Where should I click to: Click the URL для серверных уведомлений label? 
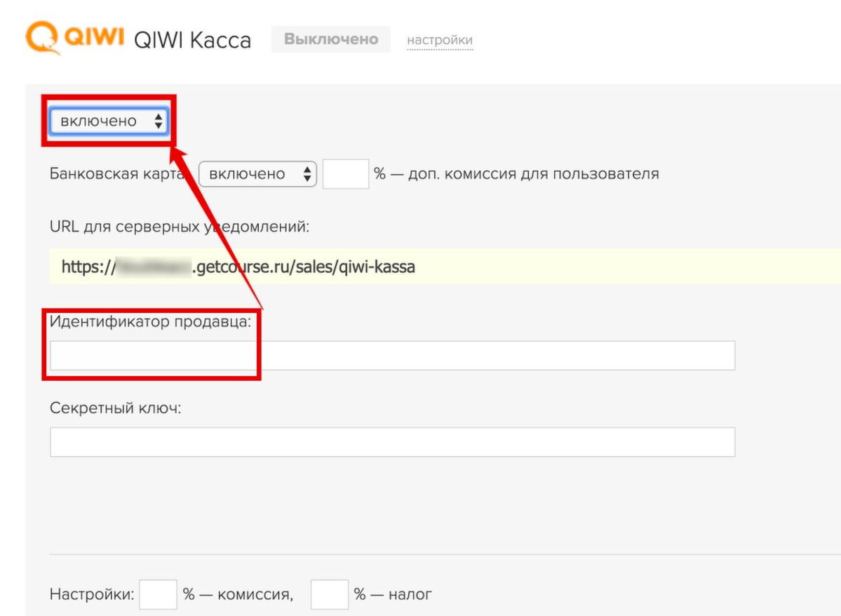pos(179,227)
